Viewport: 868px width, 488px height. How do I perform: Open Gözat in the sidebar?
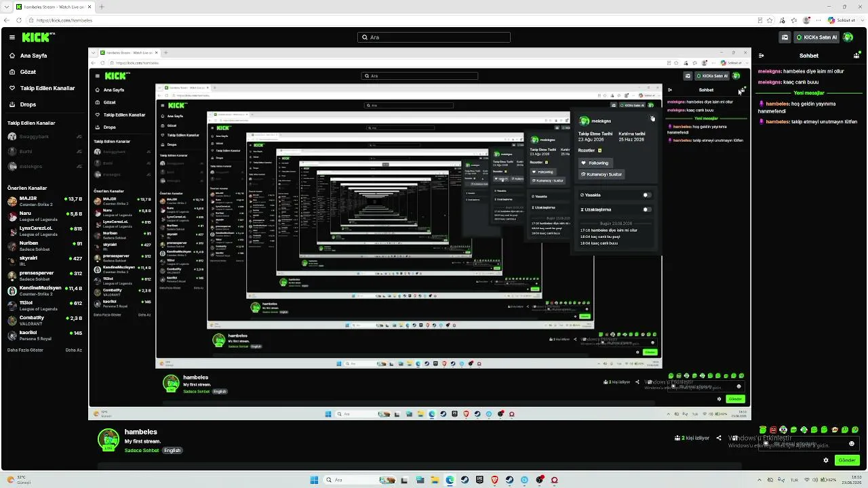[x=28, y=72]
